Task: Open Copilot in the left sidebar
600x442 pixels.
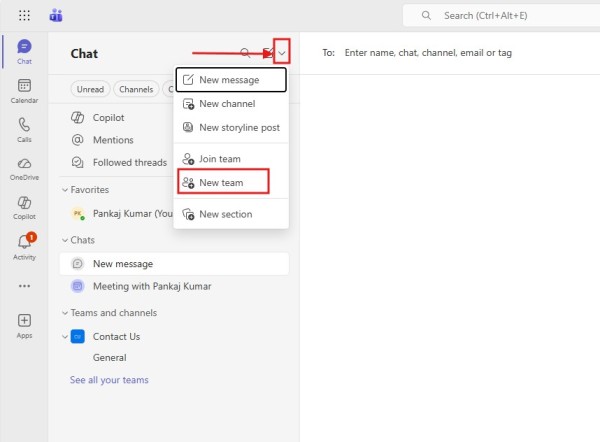Action: pos(24,208)
